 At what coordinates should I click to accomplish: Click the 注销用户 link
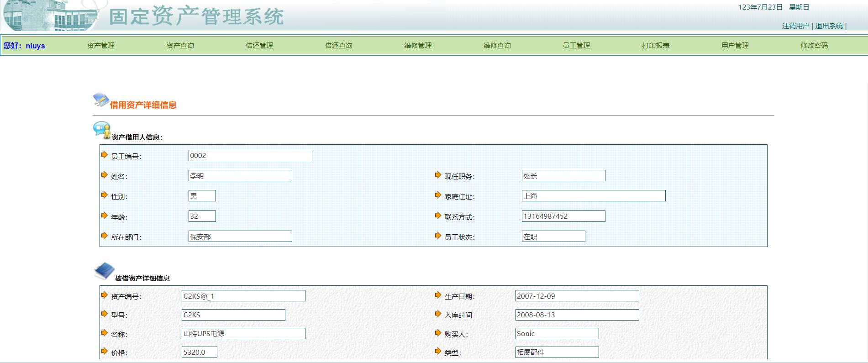pos(795,26)
